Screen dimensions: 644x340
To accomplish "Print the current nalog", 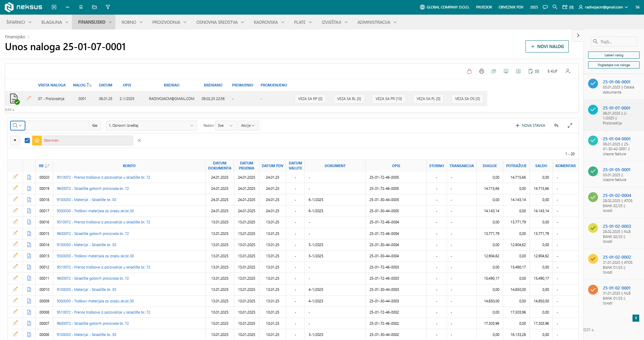I will click(481, 71).
